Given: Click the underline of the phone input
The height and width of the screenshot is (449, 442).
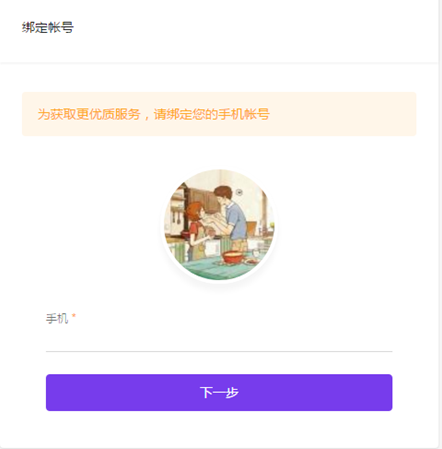Looking at the screenshot, I should [219, 351].
